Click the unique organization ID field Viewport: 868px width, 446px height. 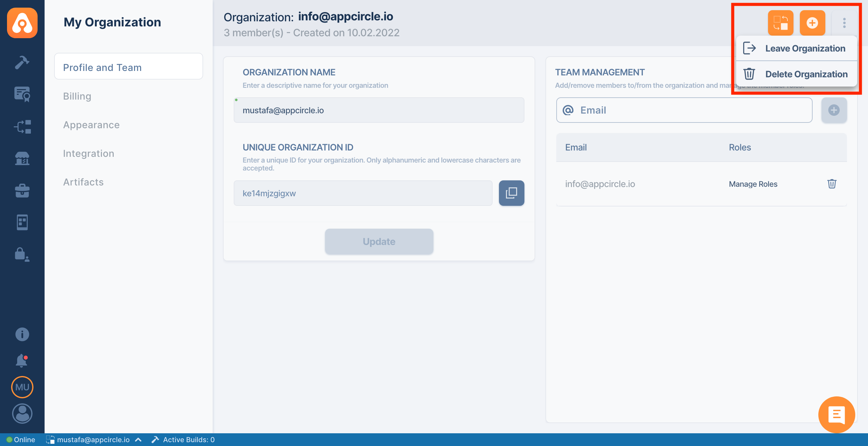coord(363,193)
